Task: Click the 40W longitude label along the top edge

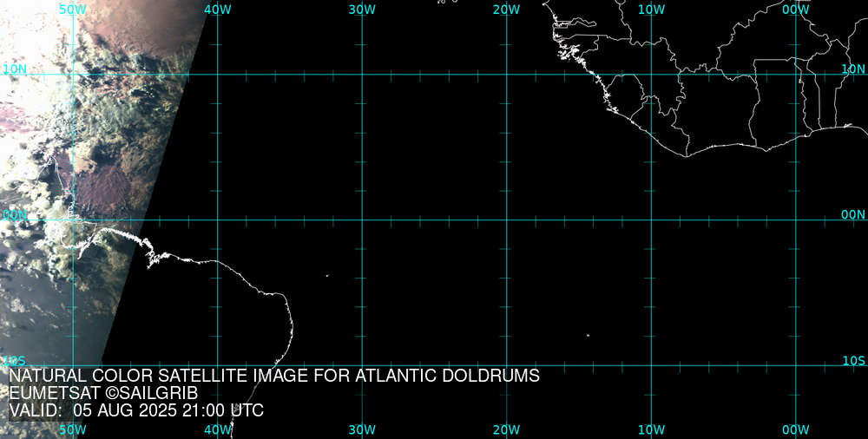Action: pos(218,10)
